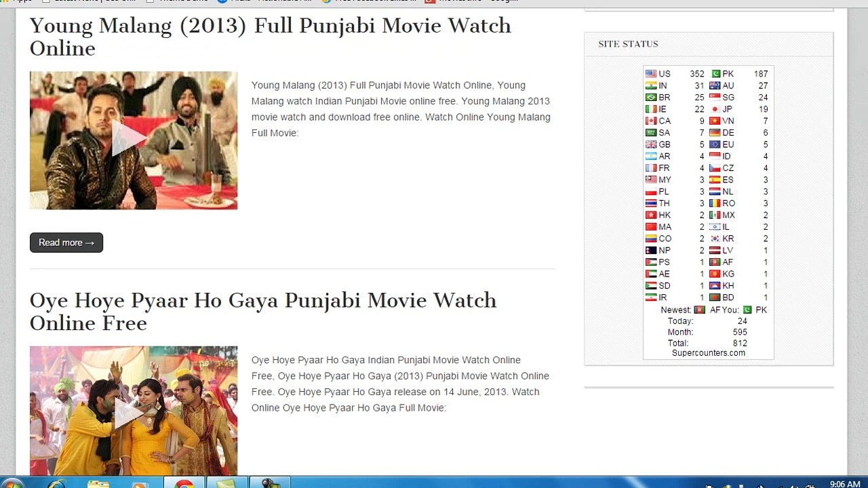Click the European Union flag beside EU

tap(715, 144)
